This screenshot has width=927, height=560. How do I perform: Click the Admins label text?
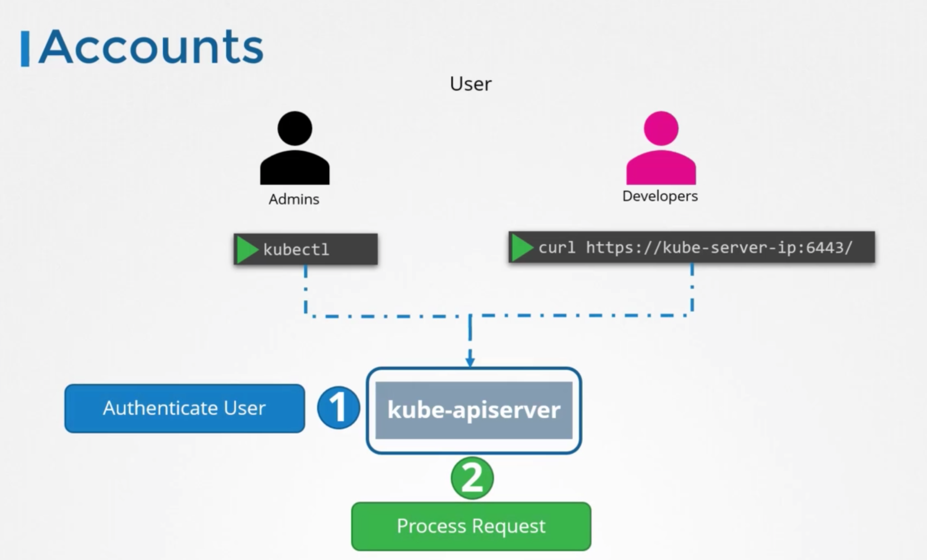(x=294, y=199)
